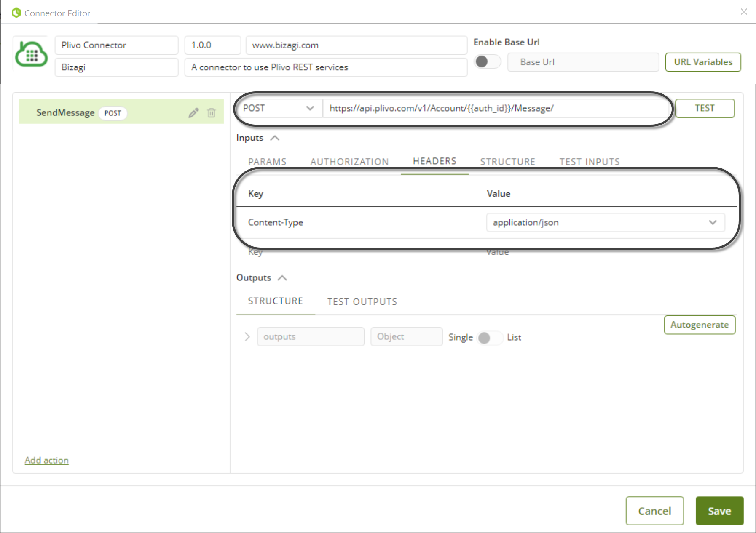This screenshot has width=756, height=533.
Task: Open the inputs STRUCTURE tab
Action: click(508, 162)
